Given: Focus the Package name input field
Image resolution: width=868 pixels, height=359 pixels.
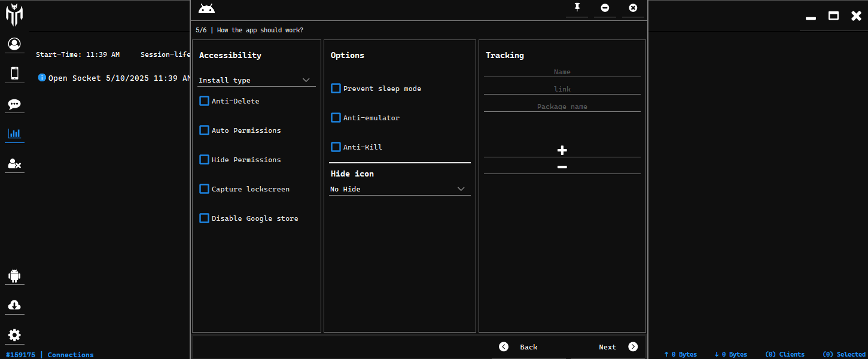Looking at the screenshot, I should coord(562,107).
